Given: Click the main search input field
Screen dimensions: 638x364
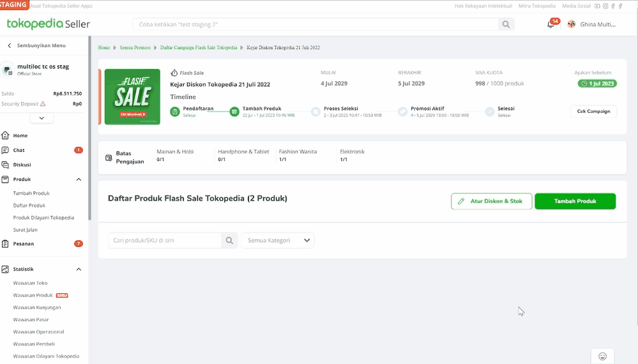Looking at the screenshot, I should tap(315, 24).
